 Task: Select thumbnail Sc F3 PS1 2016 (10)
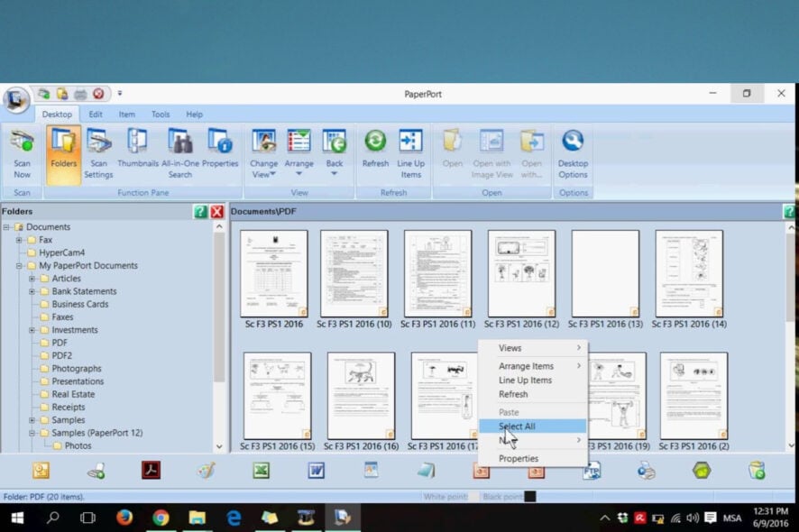point(354,273)
